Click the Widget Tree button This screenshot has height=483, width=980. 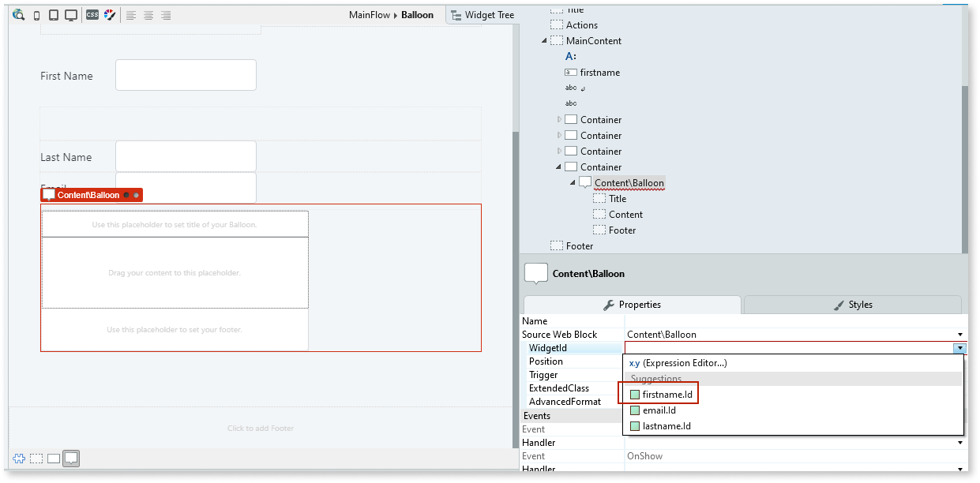(482, 14)
